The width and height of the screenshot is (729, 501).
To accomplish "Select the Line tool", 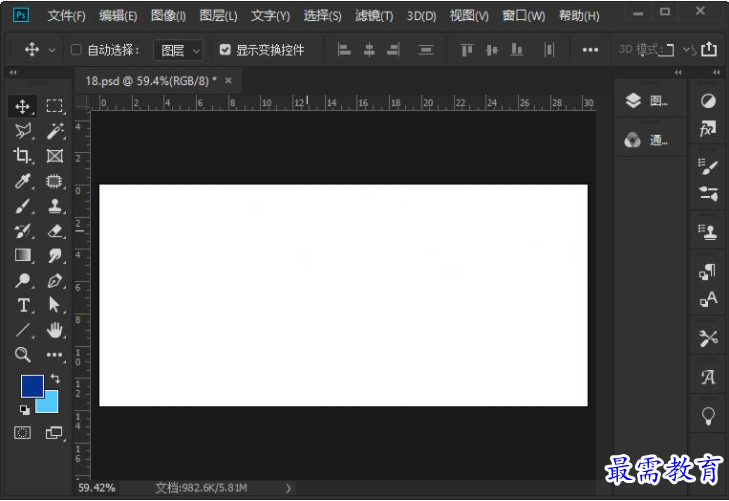I will (x=22, y=330).
